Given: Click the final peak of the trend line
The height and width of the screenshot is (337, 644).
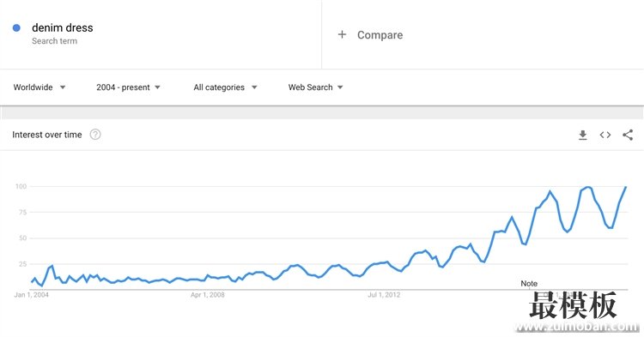Looking at the screenshot, I should click(625, 187).
